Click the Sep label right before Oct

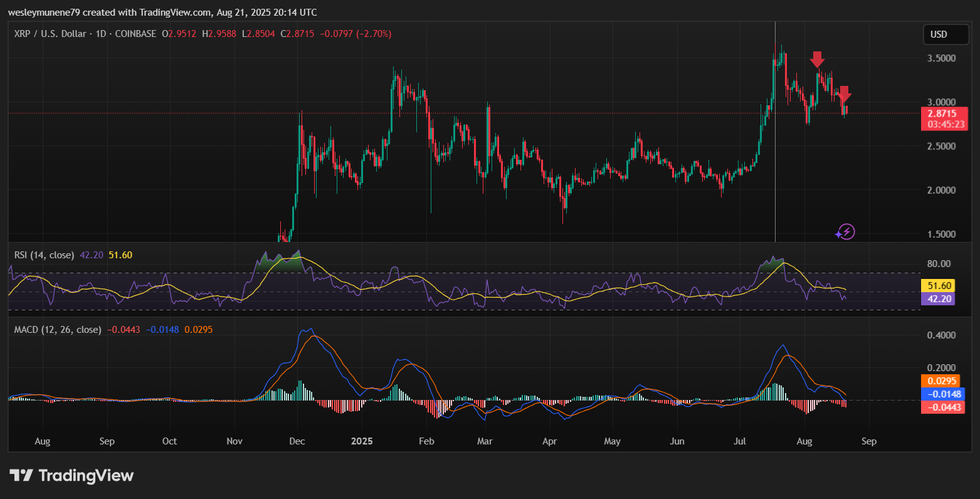point(107,441)
